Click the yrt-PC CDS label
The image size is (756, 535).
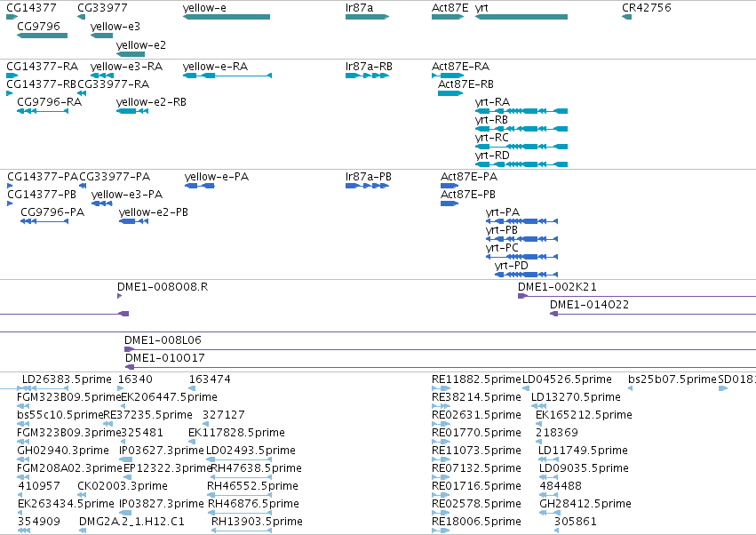pyautogui.click(x=502, y=249)
